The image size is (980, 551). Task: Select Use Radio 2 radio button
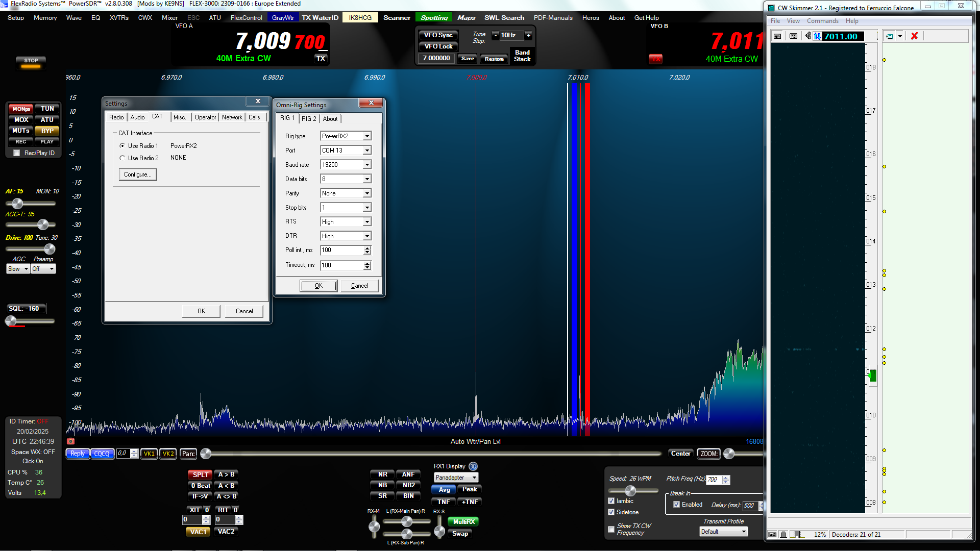(122, 158)
